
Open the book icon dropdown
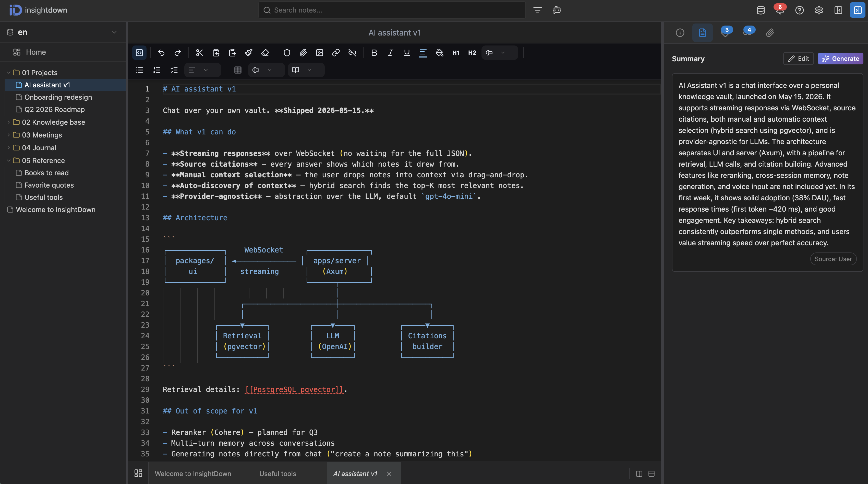306,70
